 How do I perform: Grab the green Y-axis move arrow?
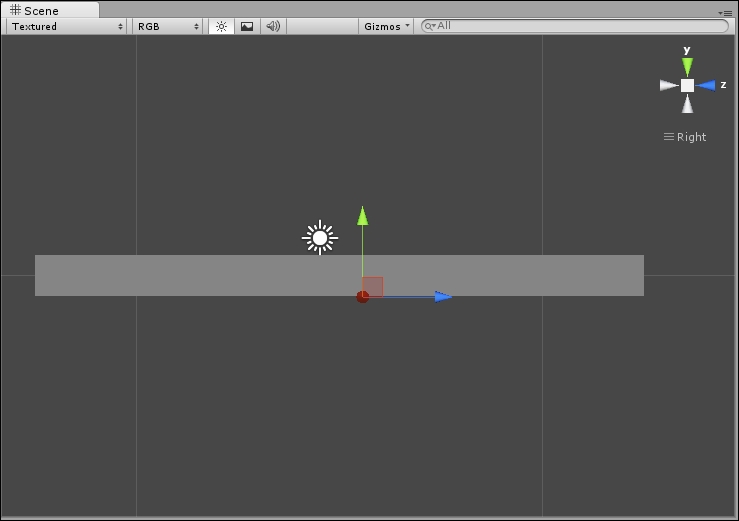coord(362,216)
